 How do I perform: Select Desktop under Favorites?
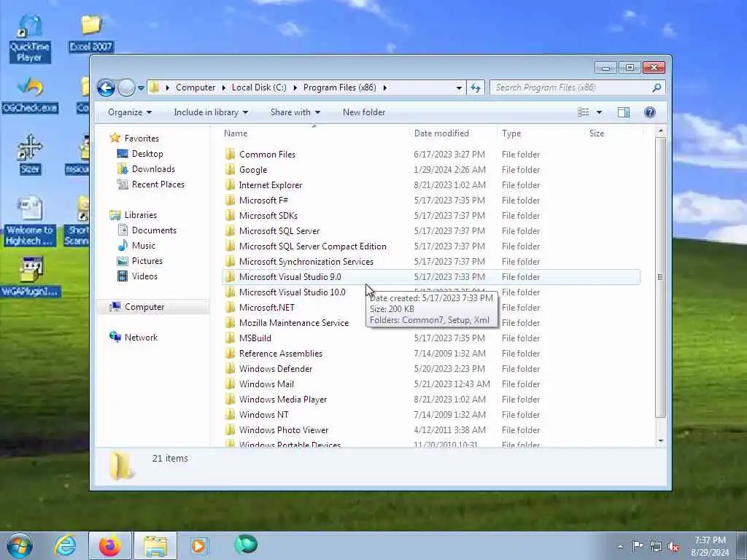[x=147, y=154]
